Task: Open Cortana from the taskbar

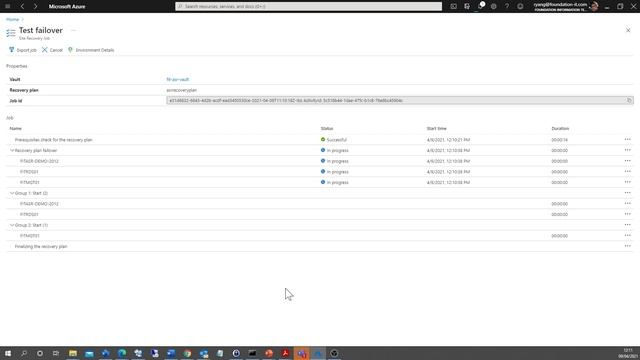Action: [x=40, y=353]
